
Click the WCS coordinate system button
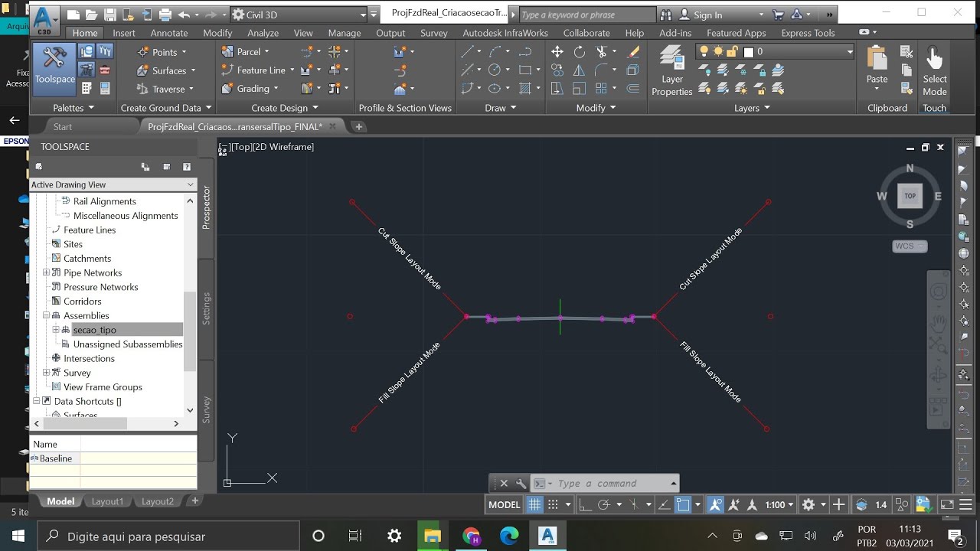pos(910,246)
